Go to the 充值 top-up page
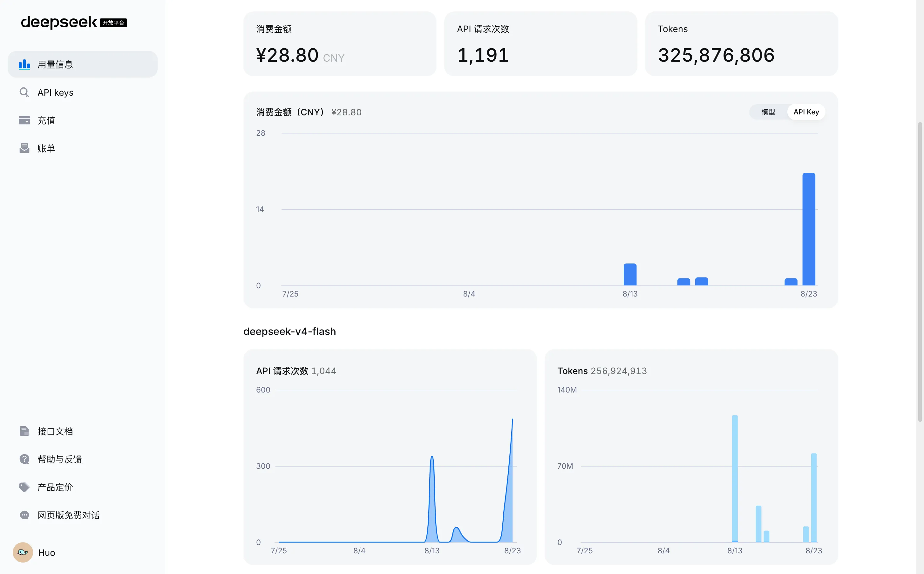The image size is (924, 574). coord(82,120)
